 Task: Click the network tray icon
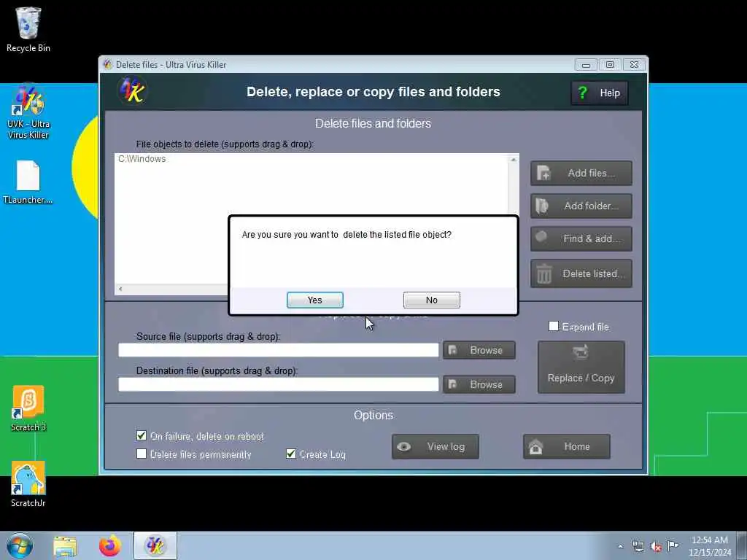(638, 546)
